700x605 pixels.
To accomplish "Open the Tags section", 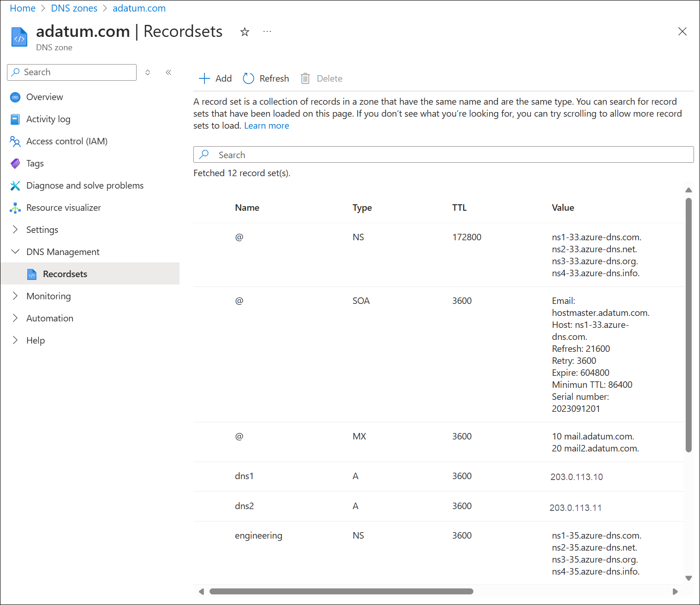I will coord(35,163).
